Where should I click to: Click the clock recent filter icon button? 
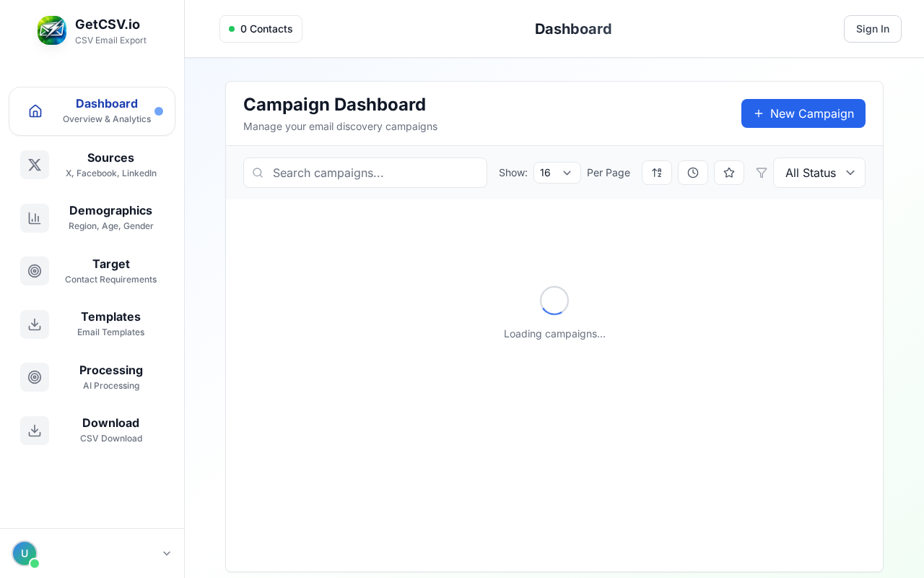(693, 173)
